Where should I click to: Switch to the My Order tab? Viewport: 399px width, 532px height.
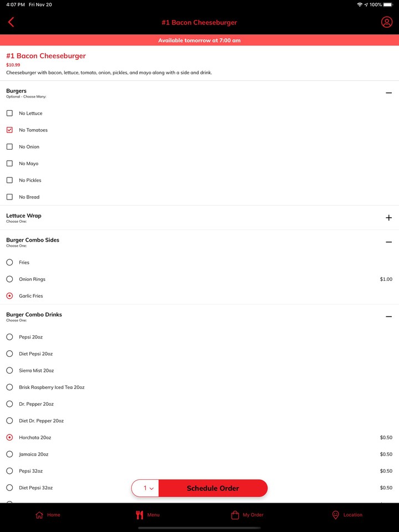pyautogui.click(x=247, y=515)
